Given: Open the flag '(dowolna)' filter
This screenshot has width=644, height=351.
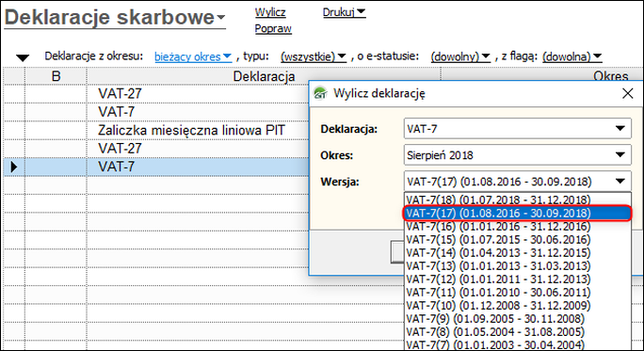Looking at the screenshot, I should click(x=572, y=56).
